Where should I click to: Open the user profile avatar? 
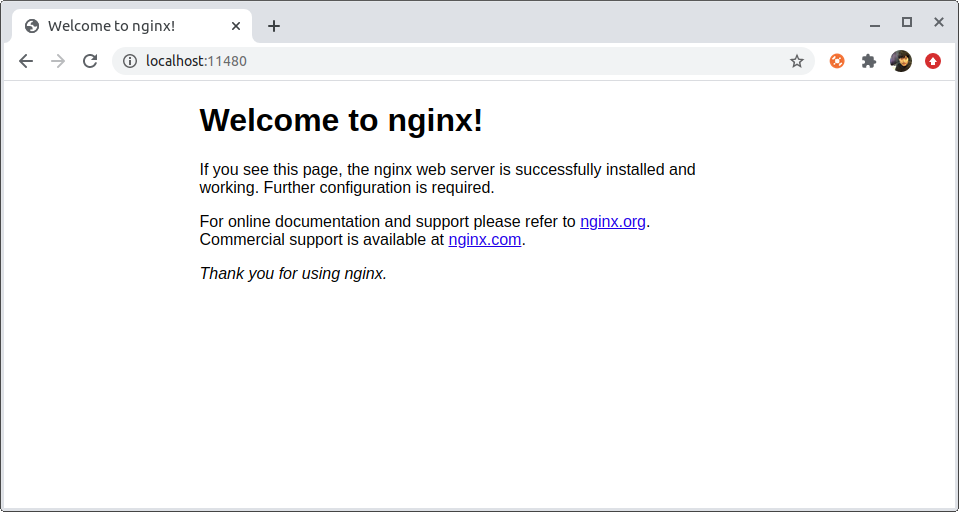click(x=900, y=61)
